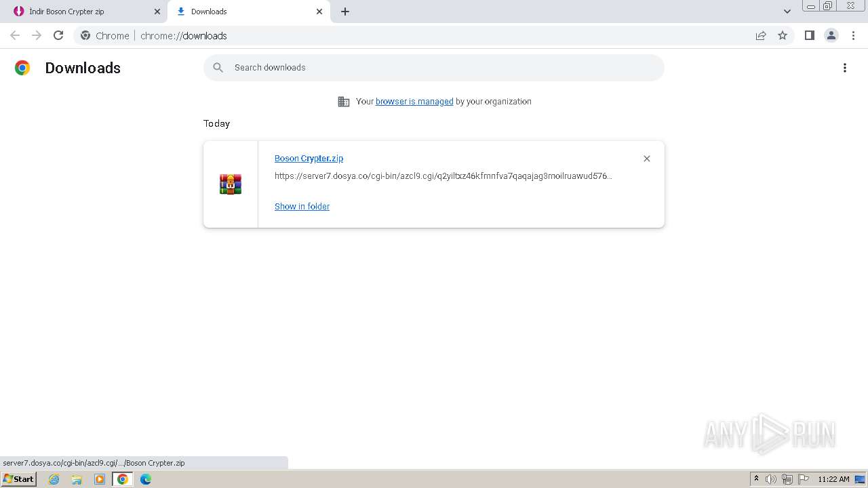Show Boson Crypter.zip in folder
The image size is (868, 488).
click(302, 207)
